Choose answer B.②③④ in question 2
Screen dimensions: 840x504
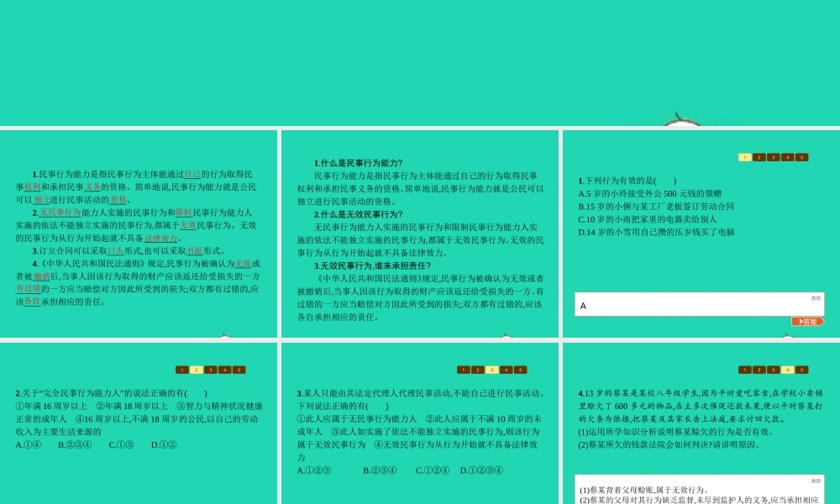(x=75, y=445)
